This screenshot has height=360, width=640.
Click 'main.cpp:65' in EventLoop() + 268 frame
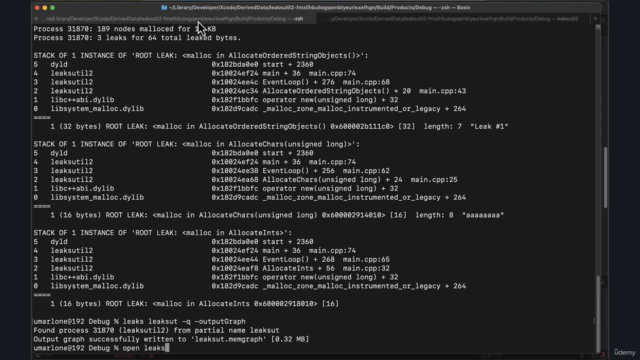coord(366,260)
